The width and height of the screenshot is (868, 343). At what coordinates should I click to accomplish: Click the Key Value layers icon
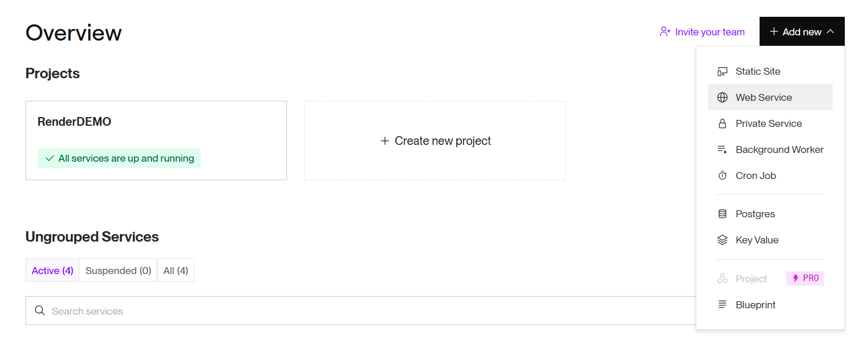[x=722, y=240]
